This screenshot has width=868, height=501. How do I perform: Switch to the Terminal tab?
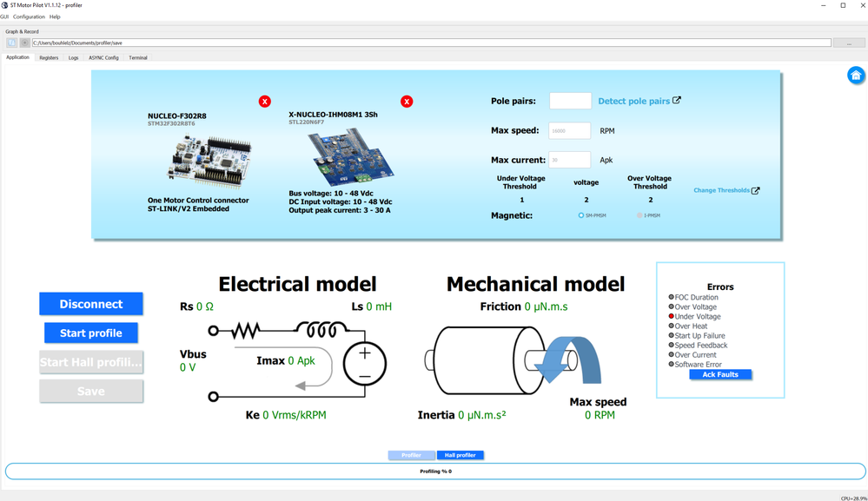[138, 57]
